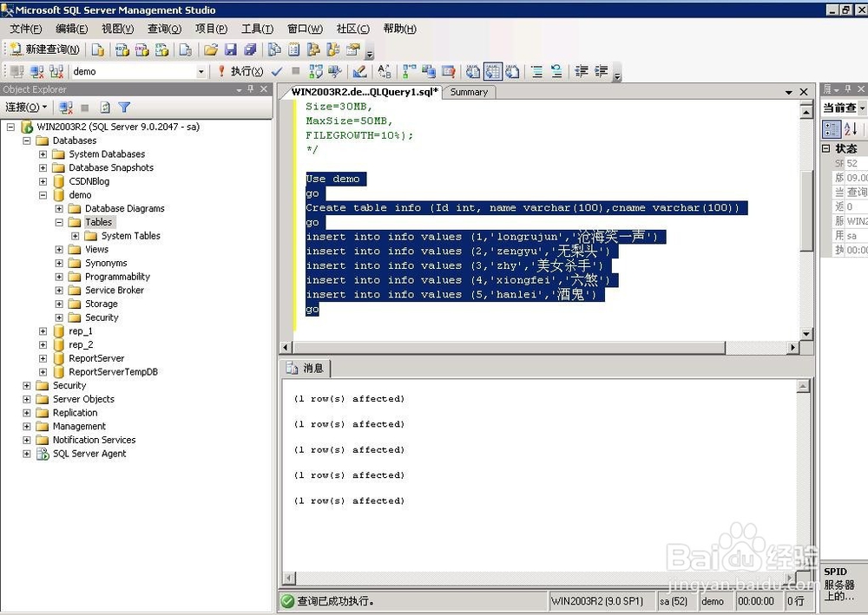Expand the rep_1 database node

coord(43,331)
